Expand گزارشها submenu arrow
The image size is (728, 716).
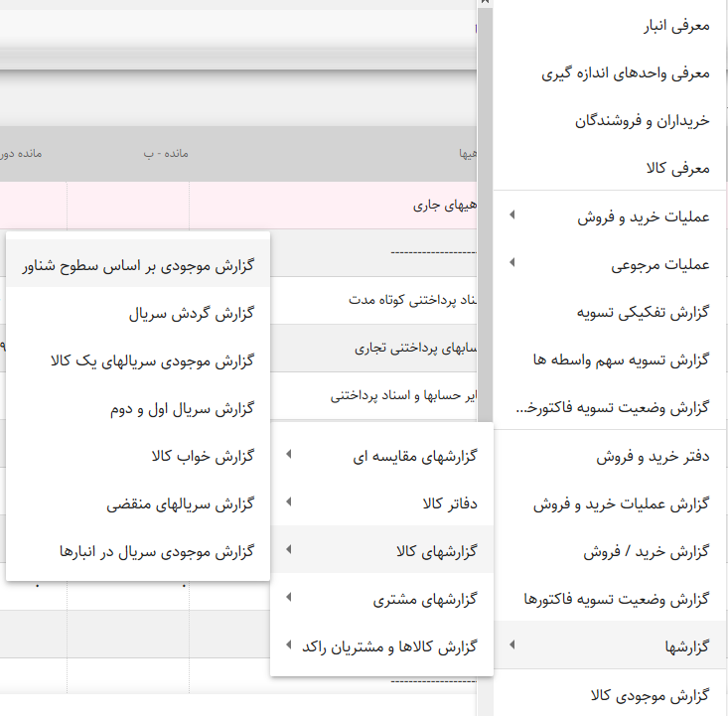coord(511,646)
